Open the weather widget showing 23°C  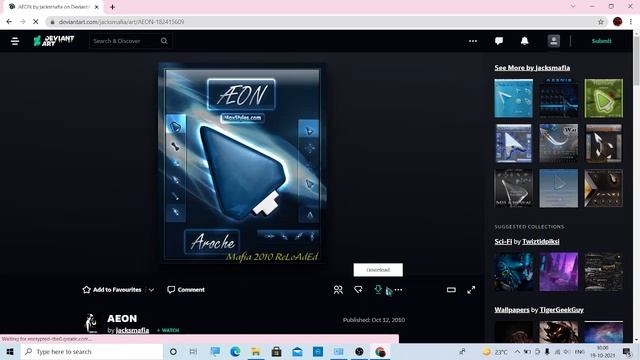(495, 351)
